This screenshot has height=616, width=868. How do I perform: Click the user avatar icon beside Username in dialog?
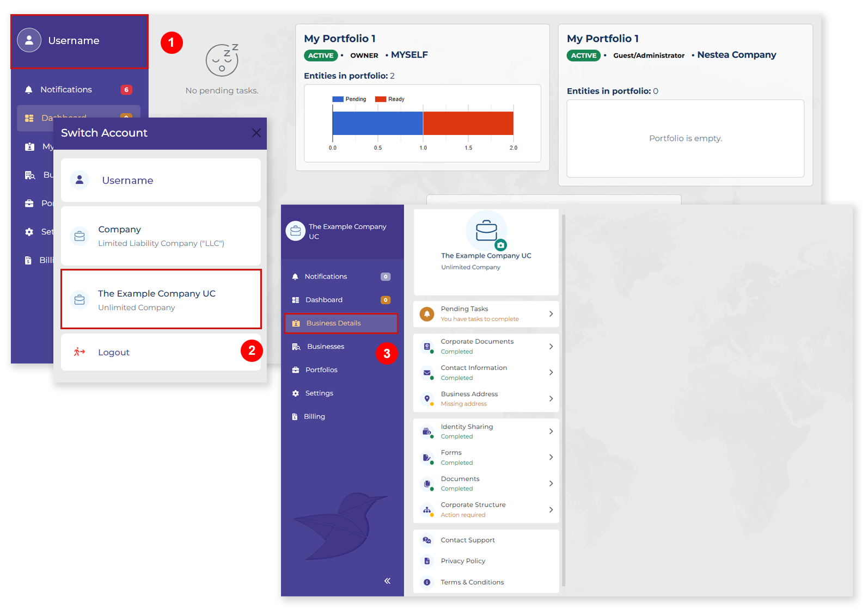click(x=80, y=180)
